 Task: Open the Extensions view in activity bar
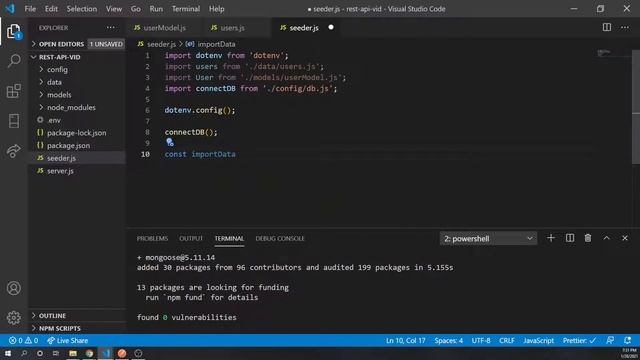[13, 91]
